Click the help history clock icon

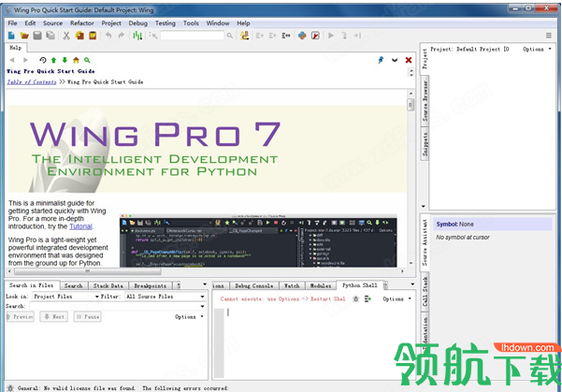coord(43,60)
